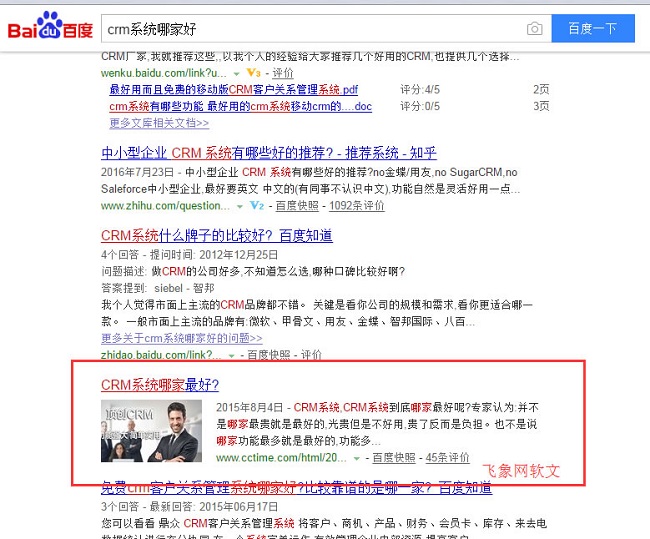Screen dimensions: 650x539
Task: Open 45条评价 link
Action: [447, 458]
